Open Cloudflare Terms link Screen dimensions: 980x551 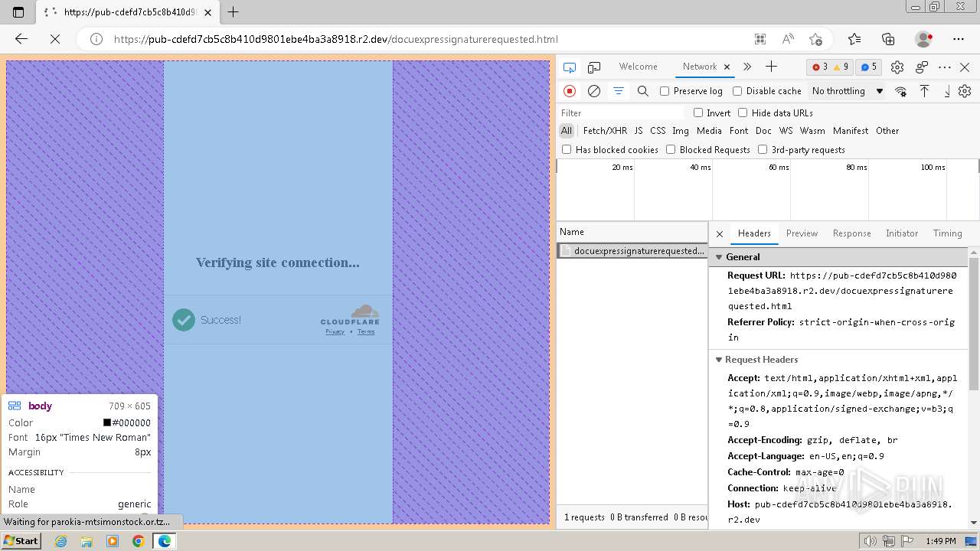(x=366, y=331)
